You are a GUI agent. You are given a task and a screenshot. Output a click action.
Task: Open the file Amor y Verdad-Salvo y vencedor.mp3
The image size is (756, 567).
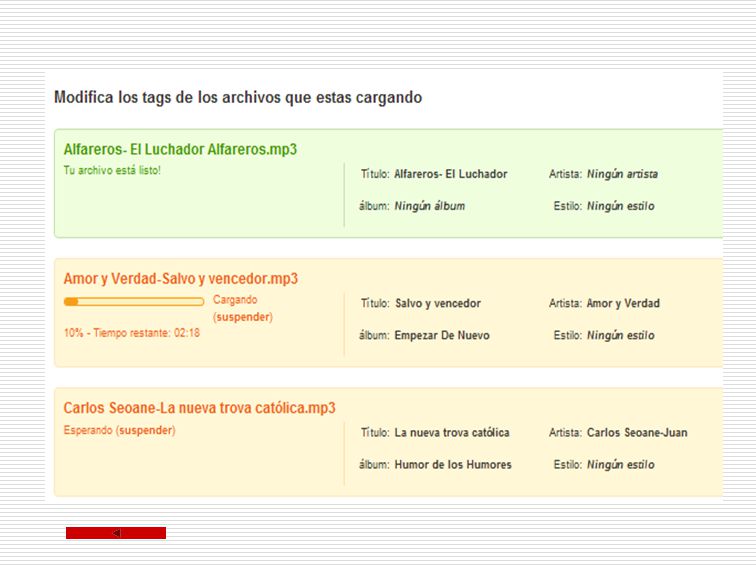tap(181, 279)
